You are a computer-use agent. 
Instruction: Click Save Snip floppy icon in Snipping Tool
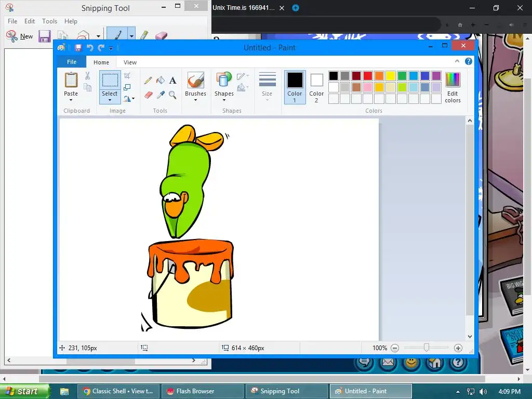45,36
